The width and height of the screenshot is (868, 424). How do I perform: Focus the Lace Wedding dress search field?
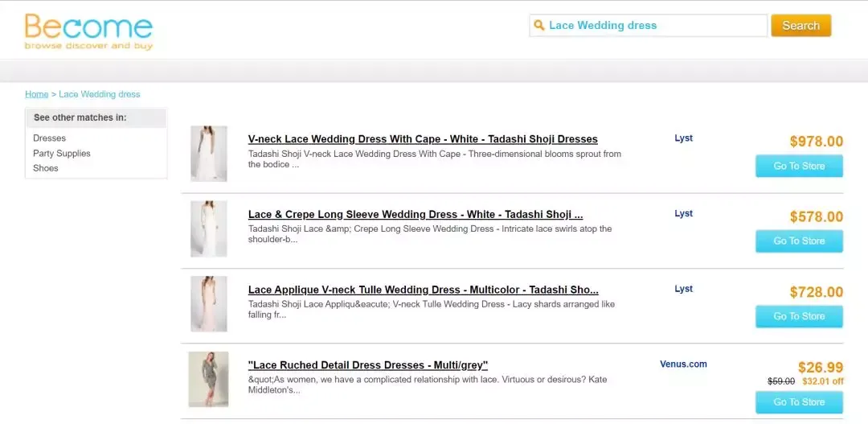(x=649, y=26)
